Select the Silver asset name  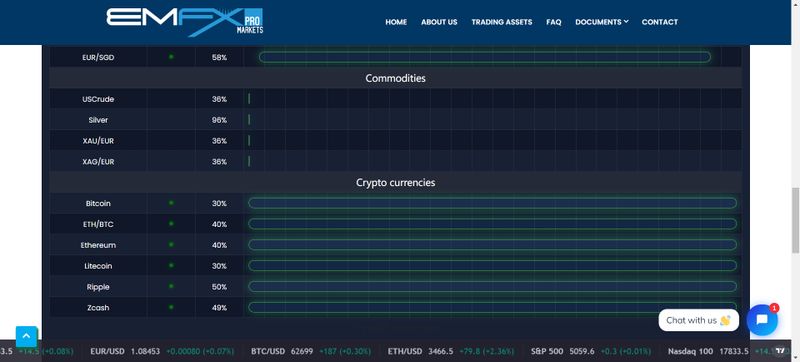[x=98, y=120]
